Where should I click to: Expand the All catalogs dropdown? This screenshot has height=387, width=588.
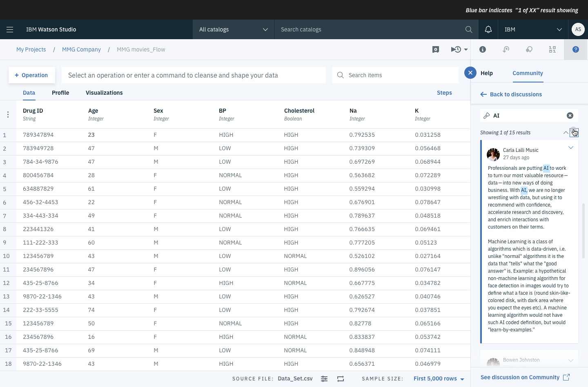click(233, 29)
